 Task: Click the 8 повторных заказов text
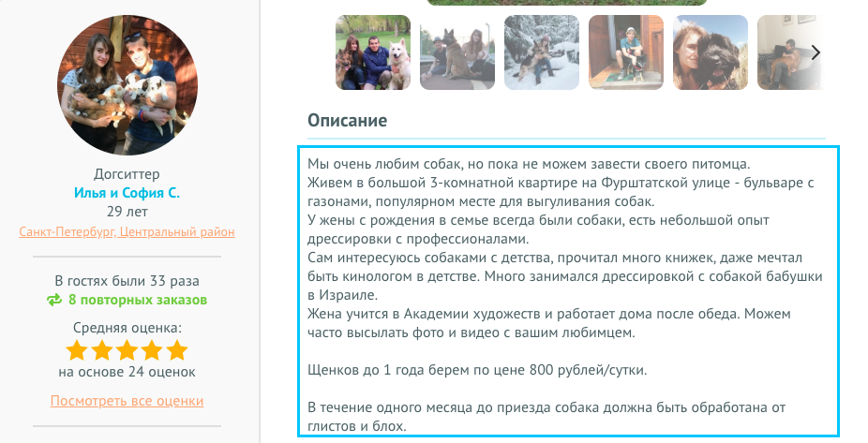[138, 300]
